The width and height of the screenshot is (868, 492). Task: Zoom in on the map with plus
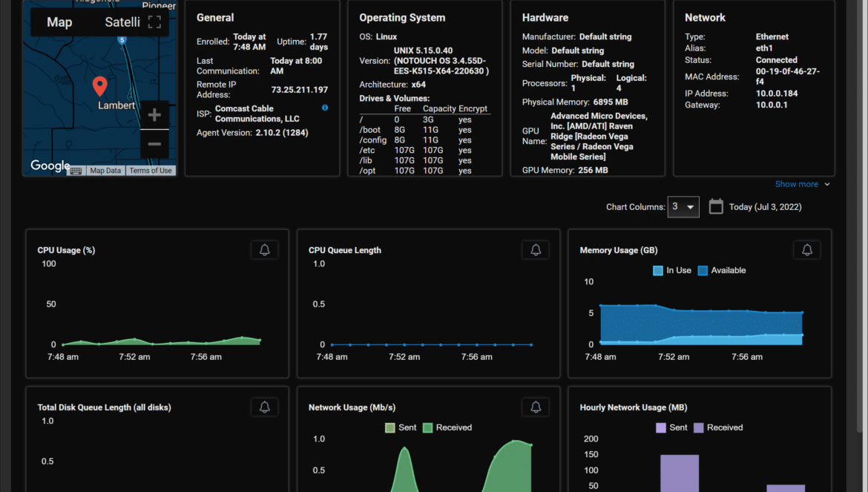tap(154, 114)
